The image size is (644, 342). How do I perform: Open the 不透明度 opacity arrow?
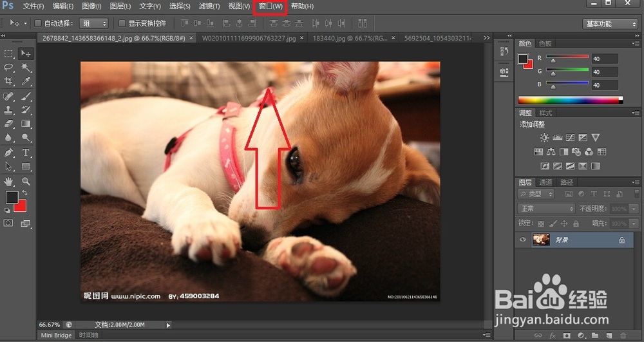(x=634, y=209)
